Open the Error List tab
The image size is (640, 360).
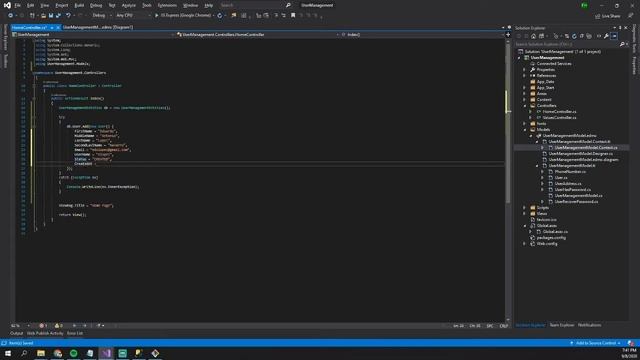click(x=75, y=333)
